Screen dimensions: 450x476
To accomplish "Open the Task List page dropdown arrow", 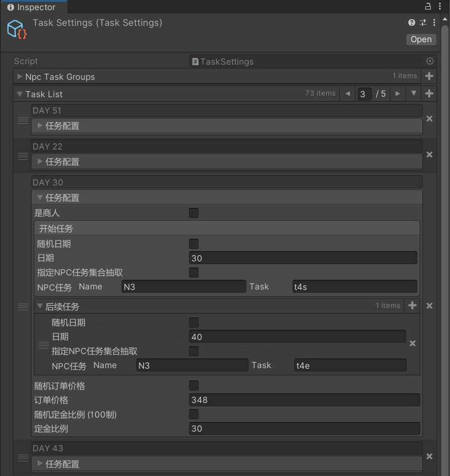I will [413, 93].
